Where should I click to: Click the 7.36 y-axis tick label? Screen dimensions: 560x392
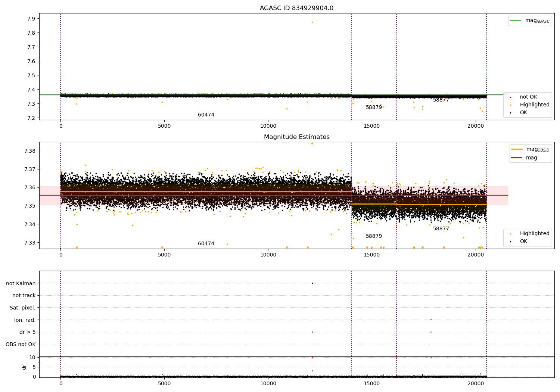[30, 187]
